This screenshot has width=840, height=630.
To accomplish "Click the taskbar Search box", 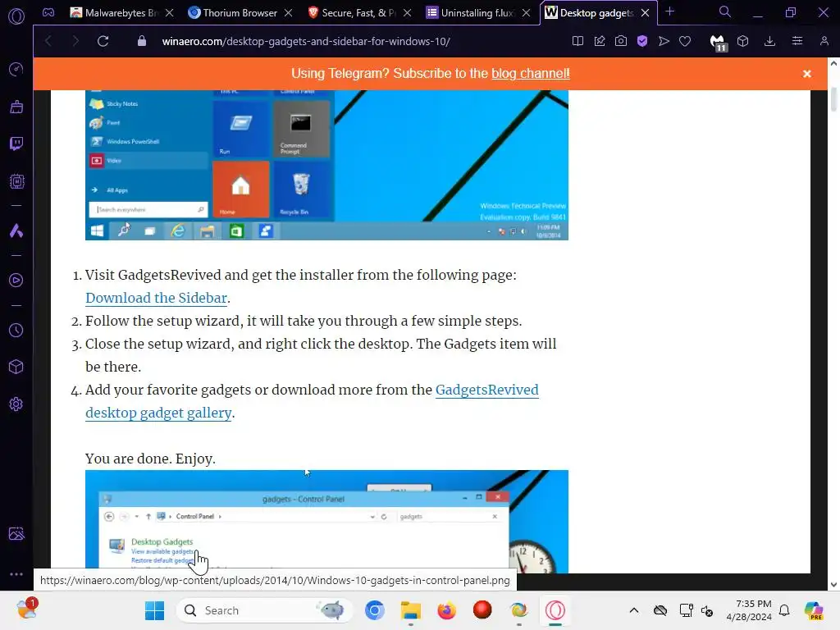I will point(264,610).
